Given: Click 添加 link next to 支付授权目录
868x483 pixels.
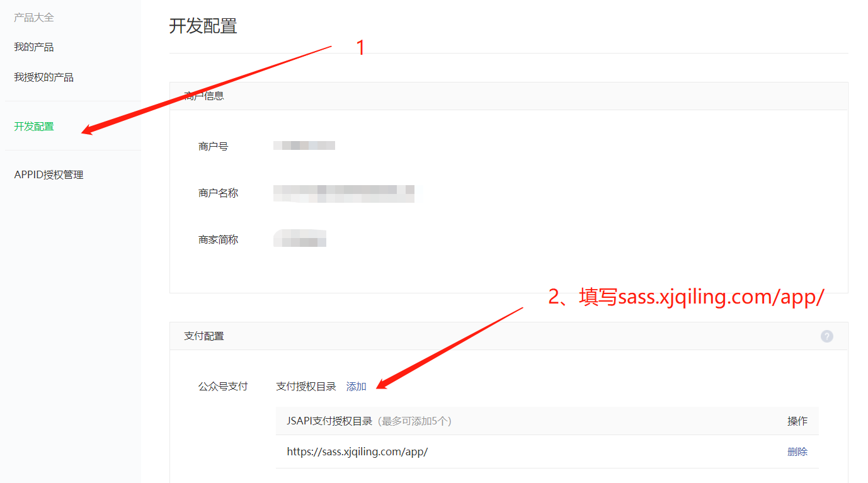Looking at the screenshot, I should [357, 387].
